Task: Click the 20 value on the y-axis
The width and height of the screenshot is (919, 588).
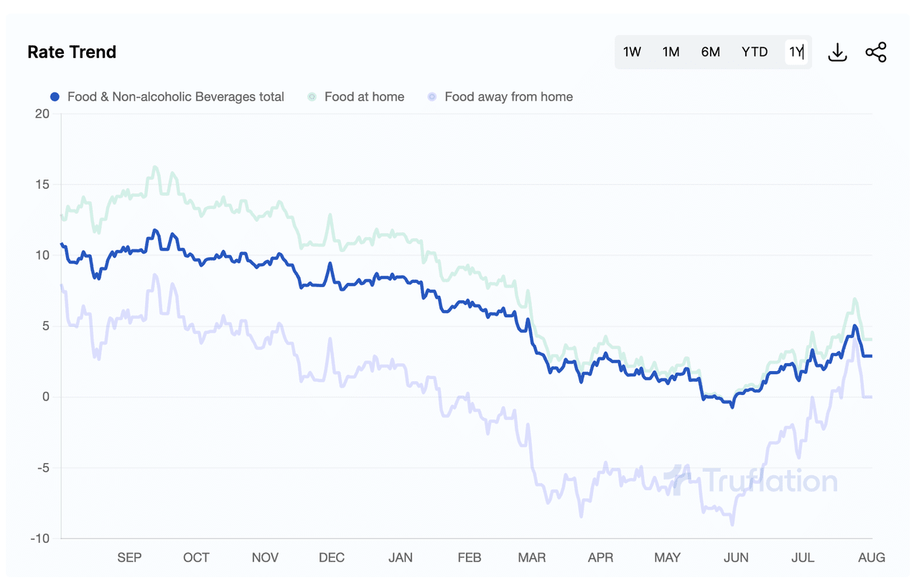Action: point(42,114)
